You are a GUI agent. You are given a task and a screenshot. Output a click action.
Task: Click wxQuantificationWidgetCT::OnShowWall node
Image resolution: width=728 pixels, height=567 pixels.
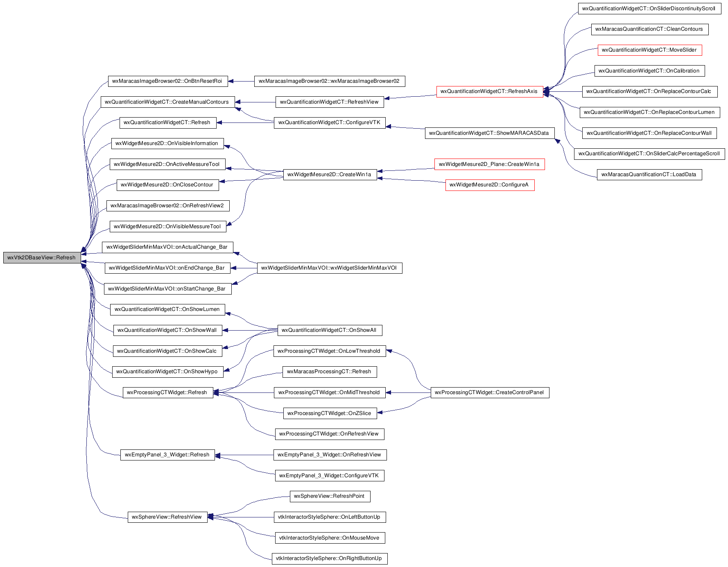pyautogui.click(x=167, y=330)
